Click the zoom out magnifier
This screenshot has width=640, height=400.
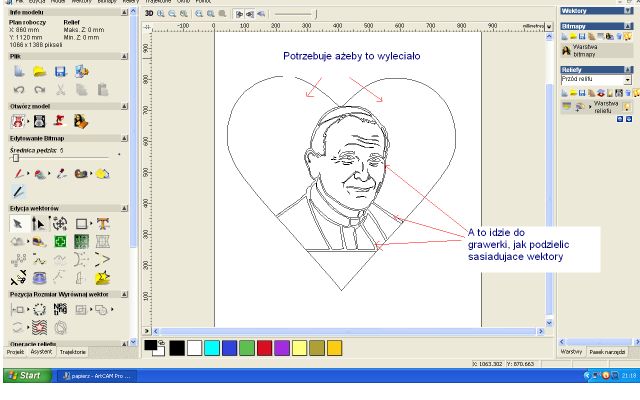coord(172,14)
